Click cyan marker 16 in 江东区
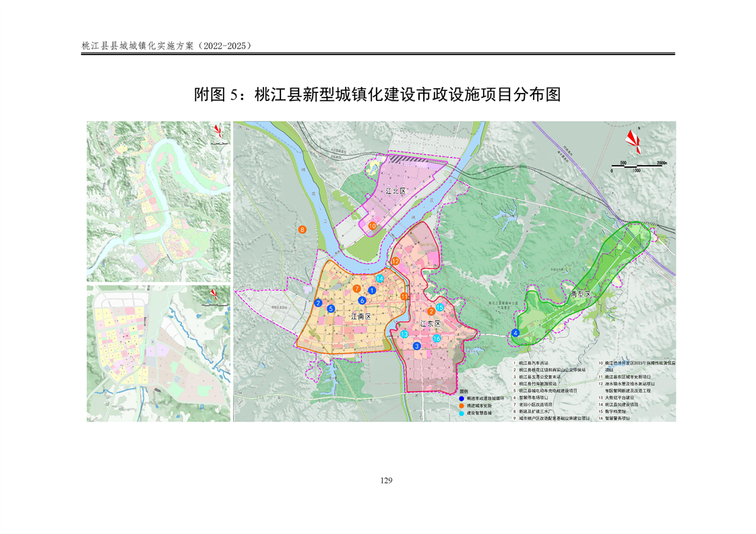The image size is (756, 534). click(437, 339)
